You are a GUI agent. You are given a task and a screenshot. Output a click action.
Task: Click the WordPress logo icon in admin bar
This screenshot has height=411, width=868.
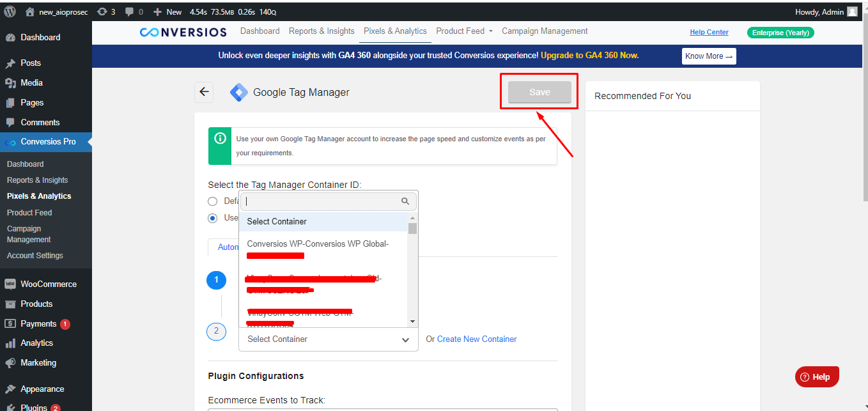tap(10, 12)
